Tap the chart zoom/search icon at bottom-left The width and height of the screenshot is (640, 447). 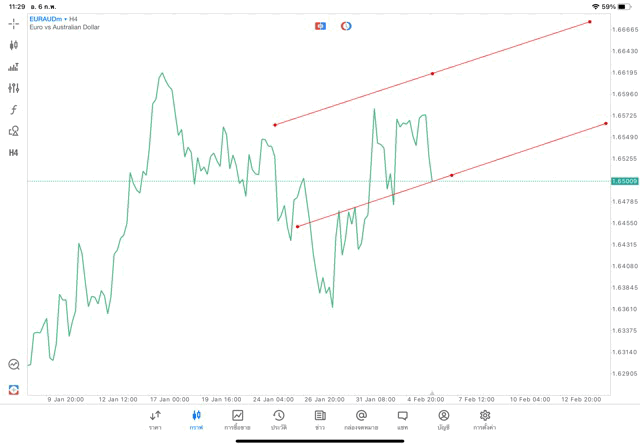[14, 365]
